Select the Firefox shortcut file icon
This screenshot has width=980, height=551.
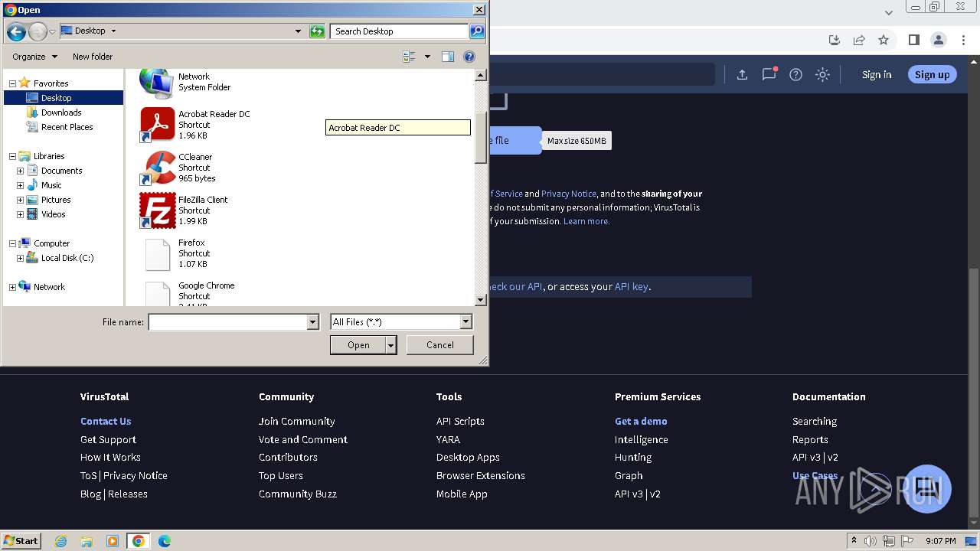pos(158,254)
